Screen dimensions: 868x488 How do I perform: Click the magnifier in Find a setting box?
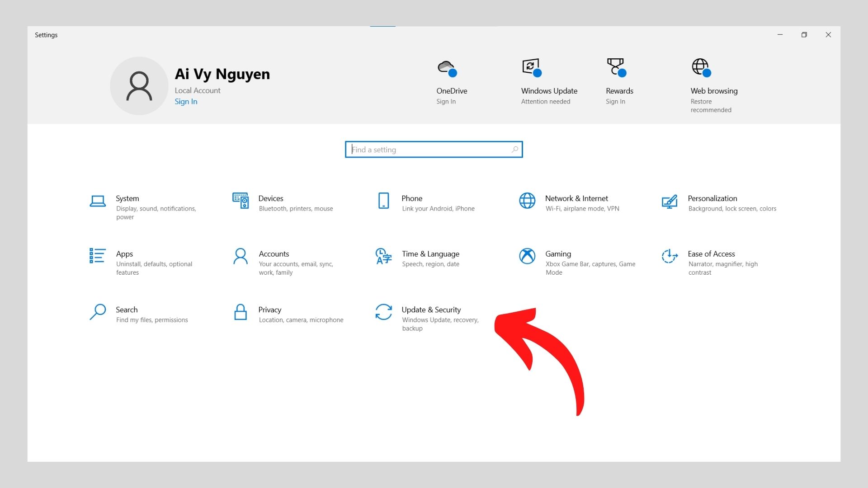[514, 150]
